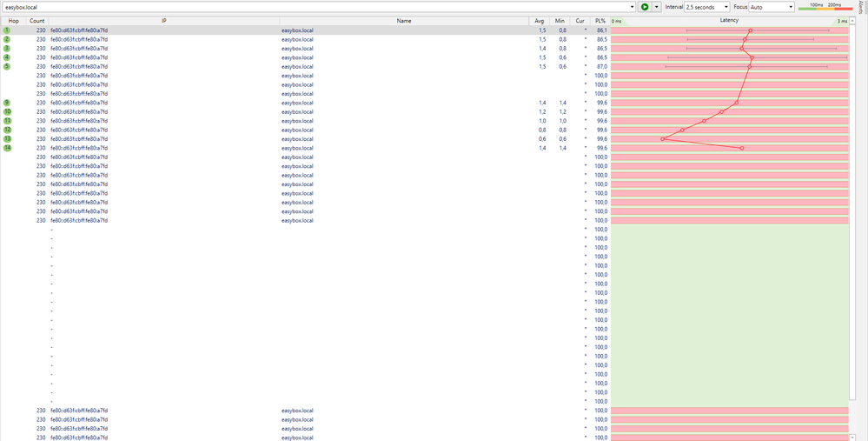This screenshot has height=441, width=868.
Task: Select the hop 13 green circle icon
Action: 7,138
